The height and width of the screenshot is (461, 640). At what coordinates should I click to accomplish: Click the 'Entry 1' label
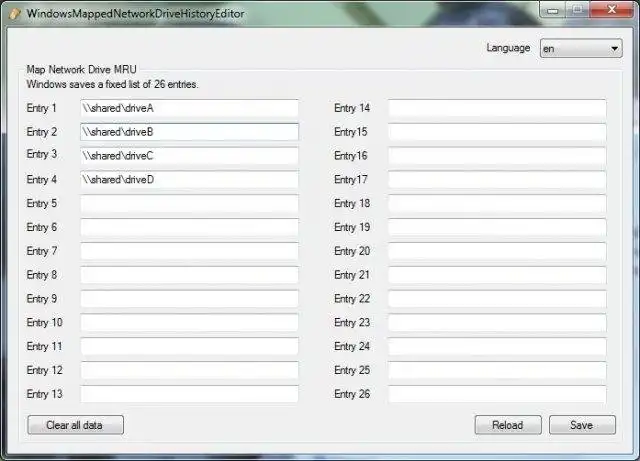coord(41,108)
